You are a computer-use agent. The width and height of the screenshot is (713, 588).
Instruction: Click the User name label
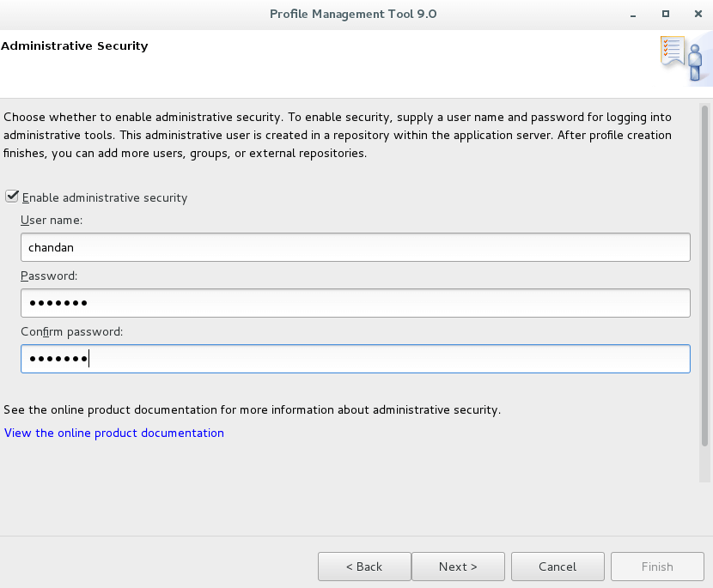pyautogui.click(x=52, y=221)
